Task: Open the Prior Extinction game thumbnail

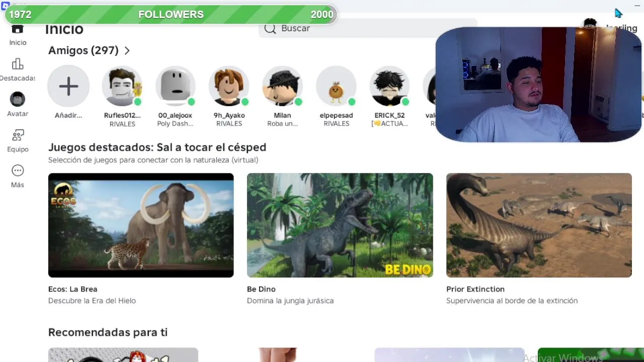Action: pyautogui.click(x=539, y=225)
